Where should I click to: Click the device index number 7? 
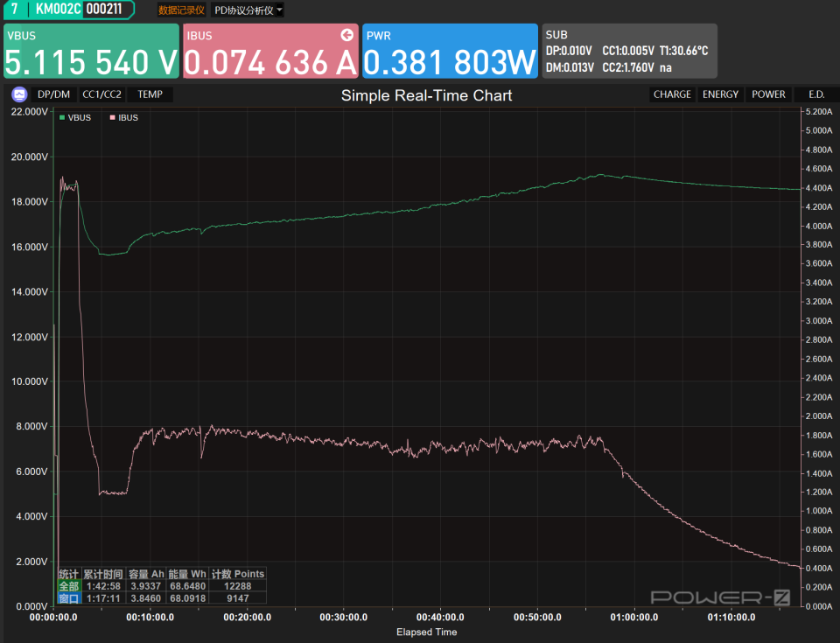coord(15,9)
